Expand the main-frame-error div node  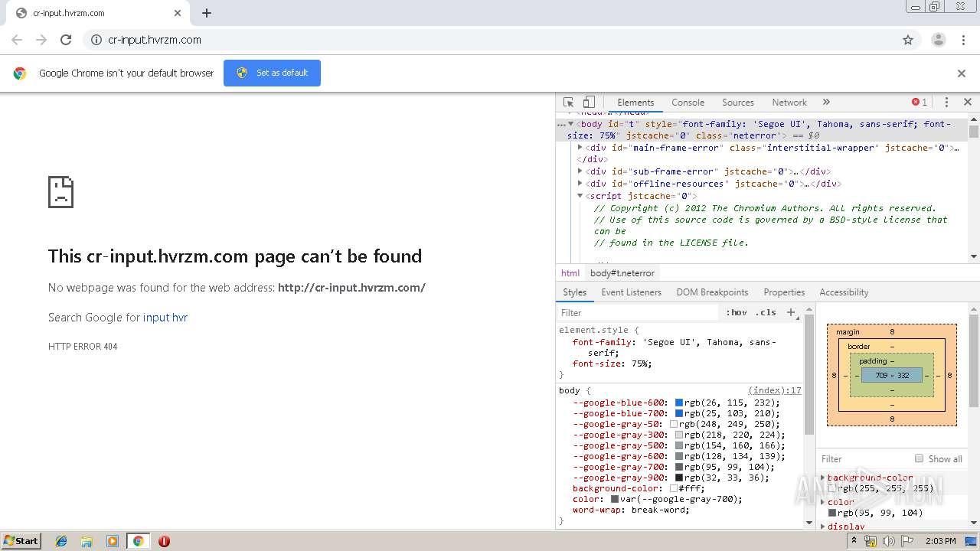[580, 148]
